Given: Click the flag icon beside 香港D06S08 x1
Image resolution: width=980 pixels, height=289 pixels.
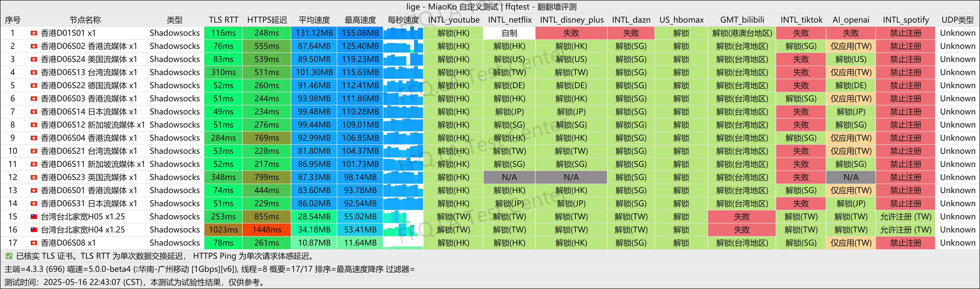Looking at the screenshot, I should (x=34, y=243).
